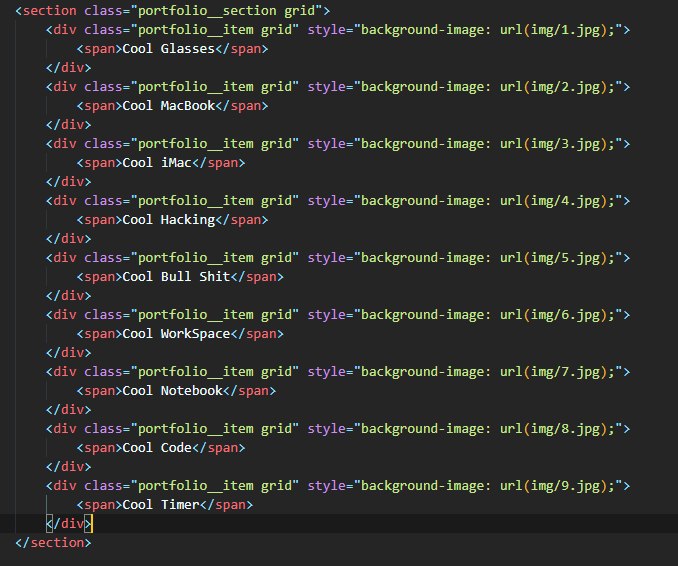
Task: Click closing </div> after Cool MacBook span
Action: [69, 125]
